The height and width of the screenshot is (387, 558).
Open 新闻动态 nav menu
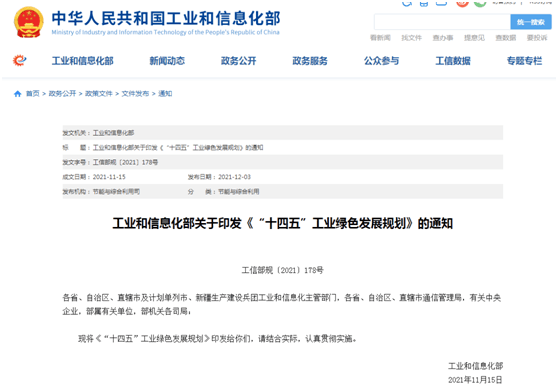point(167,61)
